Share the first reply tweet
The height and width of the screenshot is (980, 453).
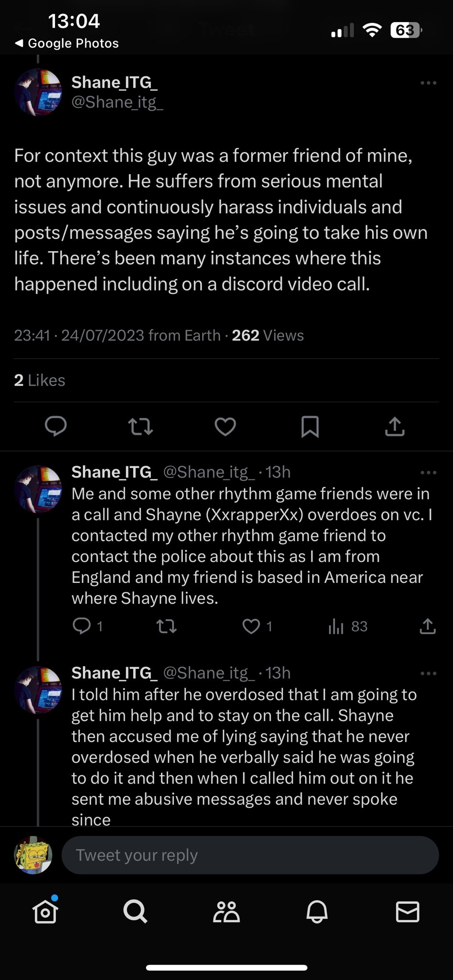tap(427, 626)
